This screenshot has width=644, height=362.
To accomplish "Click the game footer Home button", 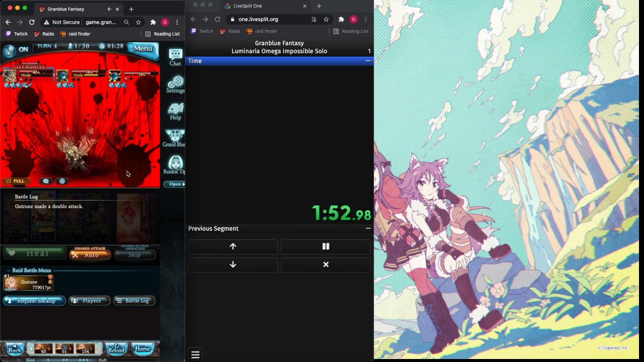I will pyautogui.click(x=142, y=349).
